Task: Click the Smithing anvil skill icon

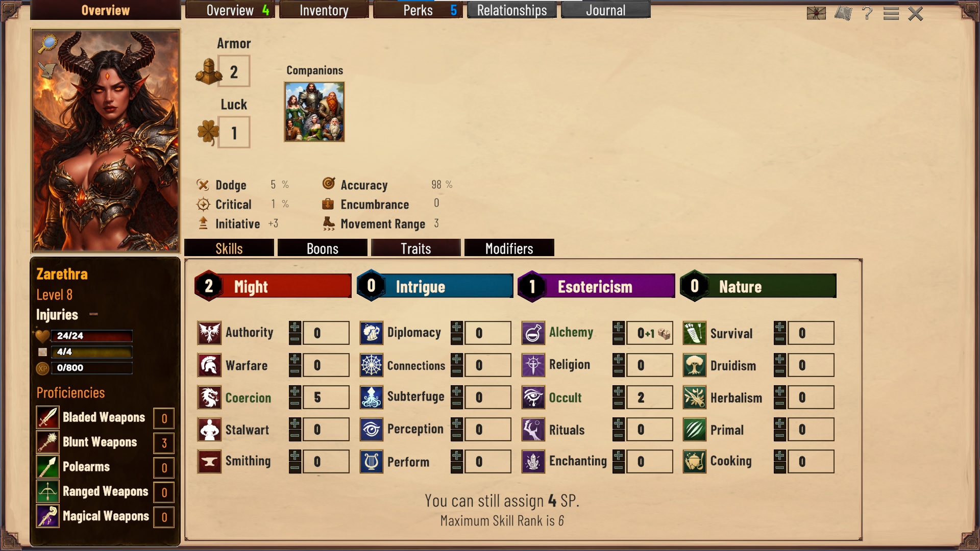Action: click(x=209, y=462)
